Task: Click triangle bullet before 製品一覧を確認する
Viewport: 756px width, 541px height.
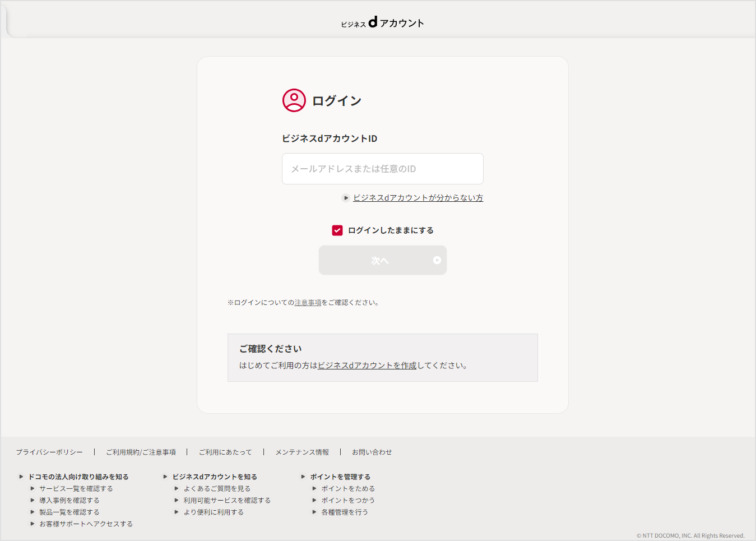Action: 33,512
